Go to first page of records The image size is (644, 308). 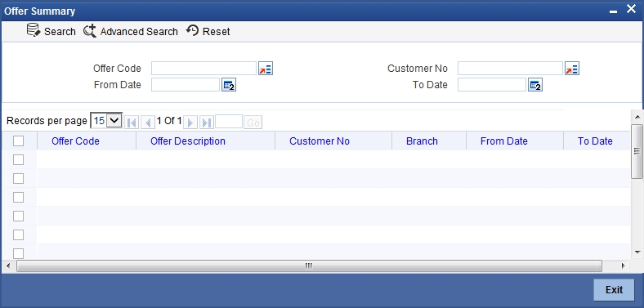[x=132, y=123]
